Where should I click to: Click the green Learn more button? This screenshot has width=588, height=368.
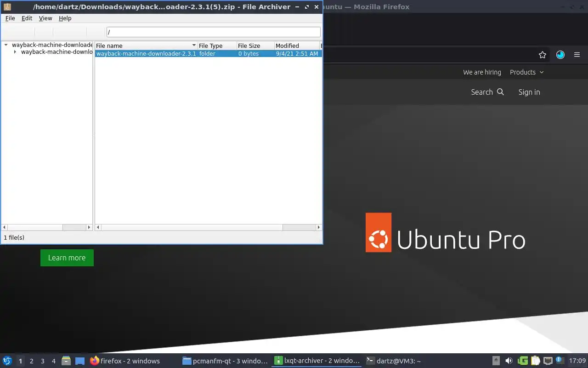click(x=67, y=258)
